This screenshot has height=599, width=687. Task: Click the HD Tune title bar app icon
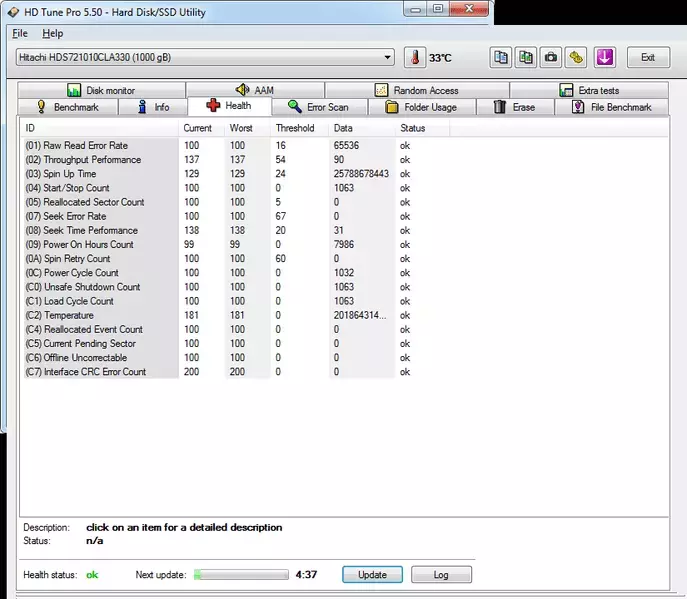click(14, 12)
